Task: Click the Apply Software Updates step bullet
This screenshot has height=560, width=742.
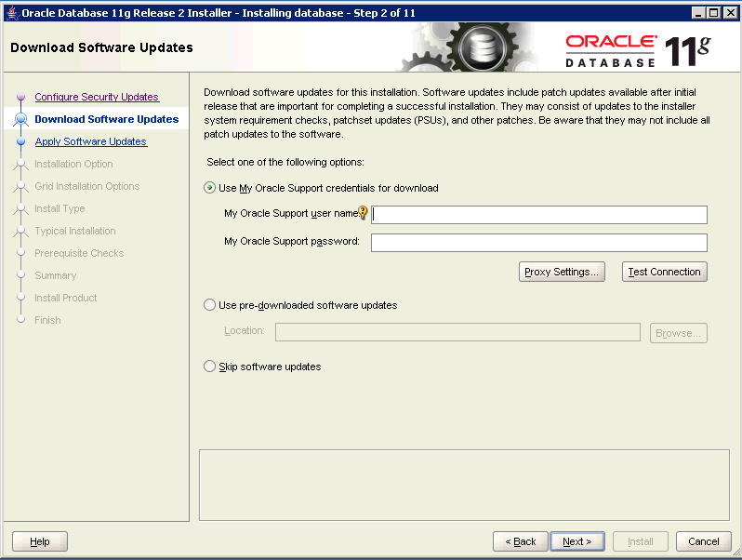Action: [20, 142]
